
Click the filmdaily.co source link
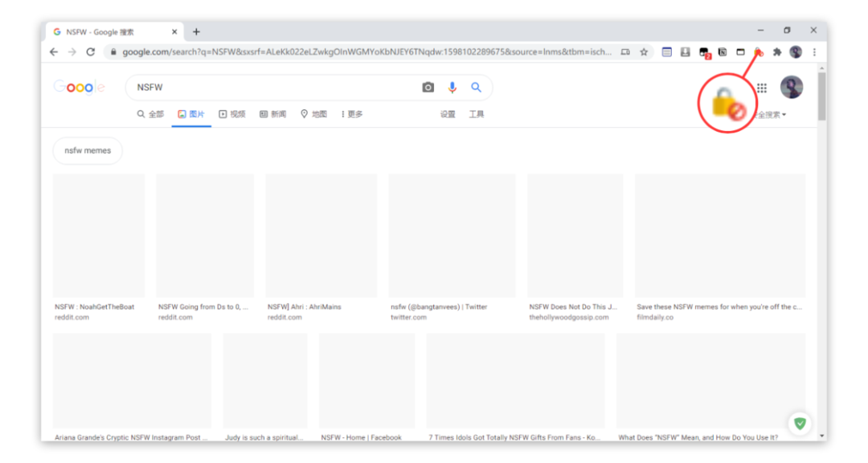655,318
